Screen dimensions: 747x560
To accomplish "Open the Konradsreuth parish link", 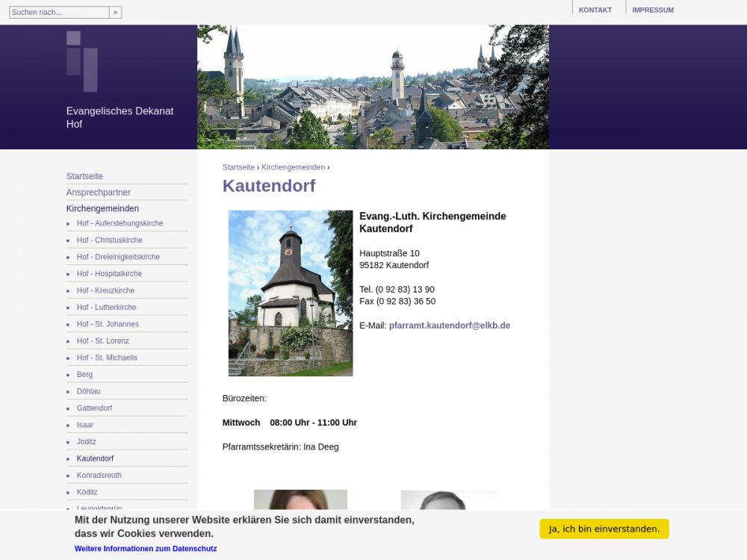I will [x=99, y=476].
